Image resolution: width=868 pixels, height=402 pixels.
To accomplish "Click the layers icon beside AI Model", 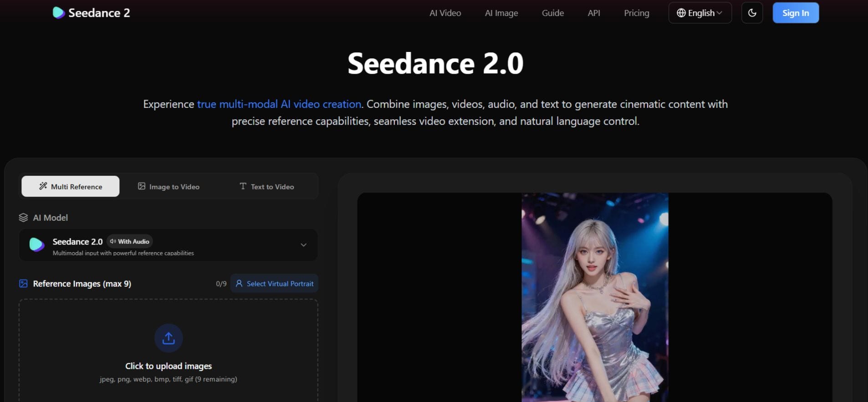I will (23, 218).
